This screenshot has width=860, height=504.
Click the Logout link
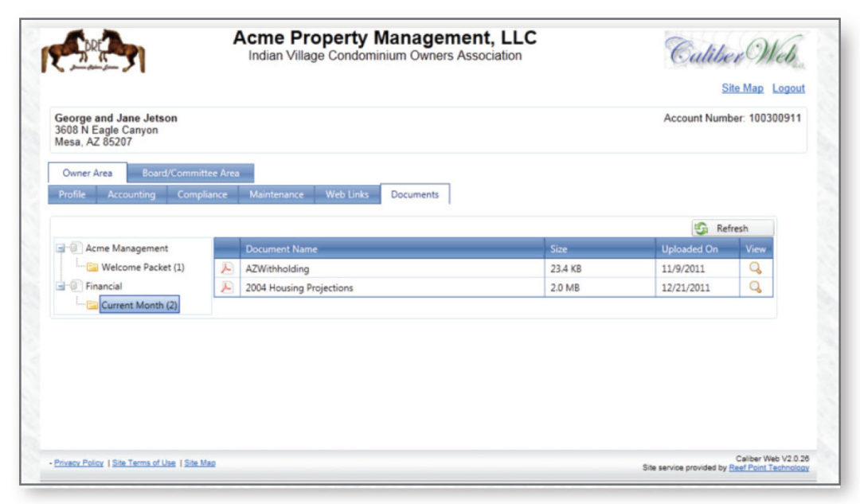[788, 88]
